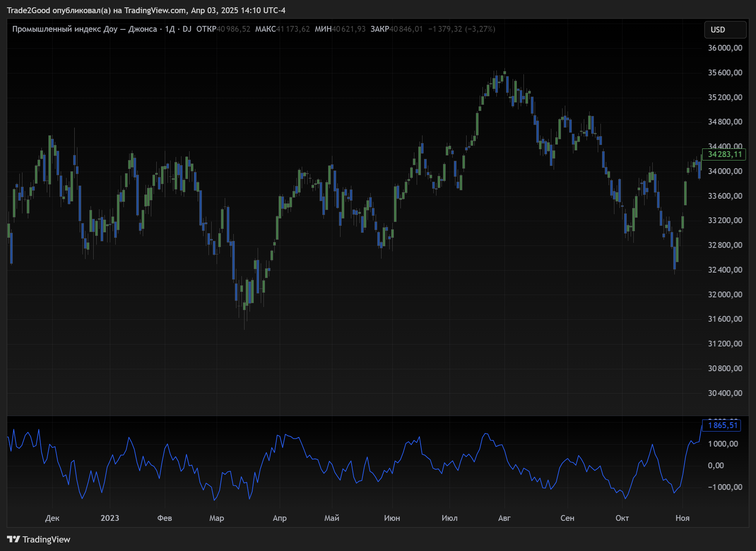Click the TradingView logo icon
Image resolution: width=756 pixels, height=551 pixels.
pyautogui.click(x=13, y=539)
